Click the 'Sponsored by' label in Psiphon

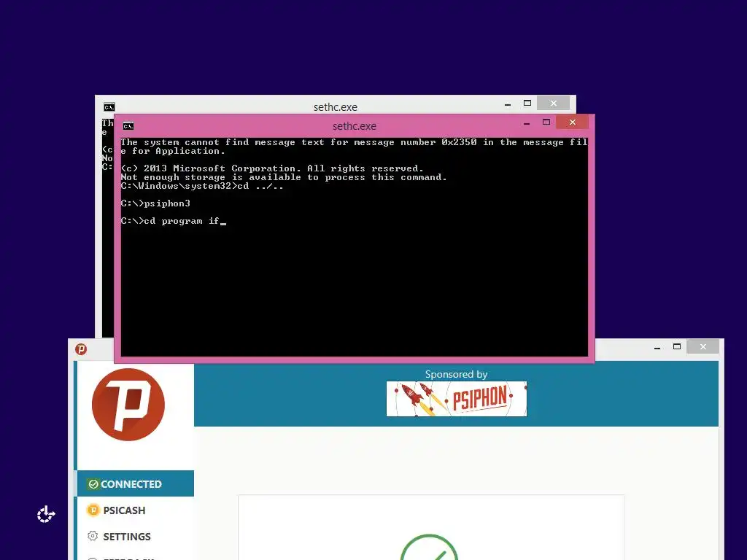point(457,374)
